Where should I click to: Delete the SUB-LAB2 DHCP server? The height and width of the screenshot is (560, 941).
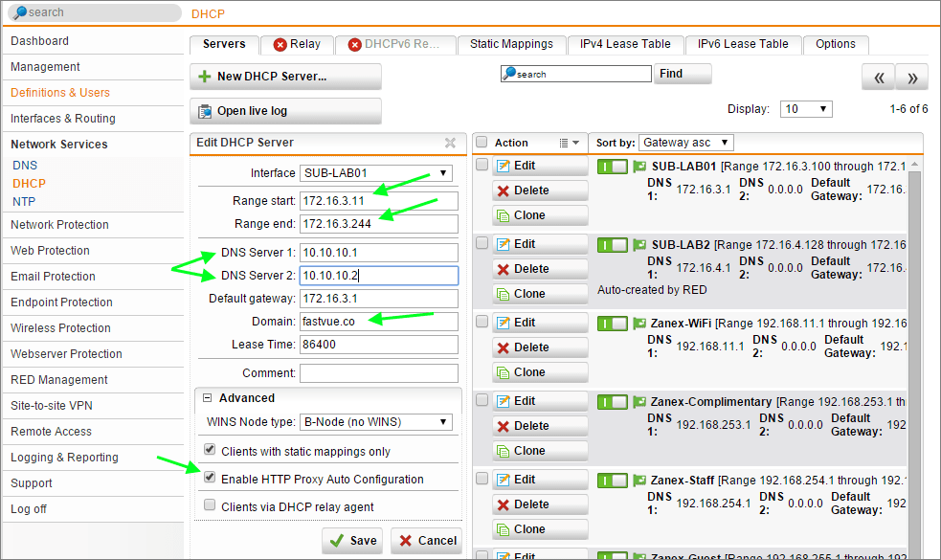[x=540, y=269]
